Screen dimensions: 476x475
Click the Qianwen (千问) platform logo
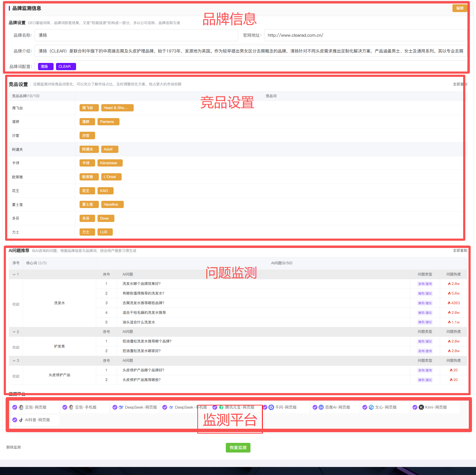click(x=271, y=407)
